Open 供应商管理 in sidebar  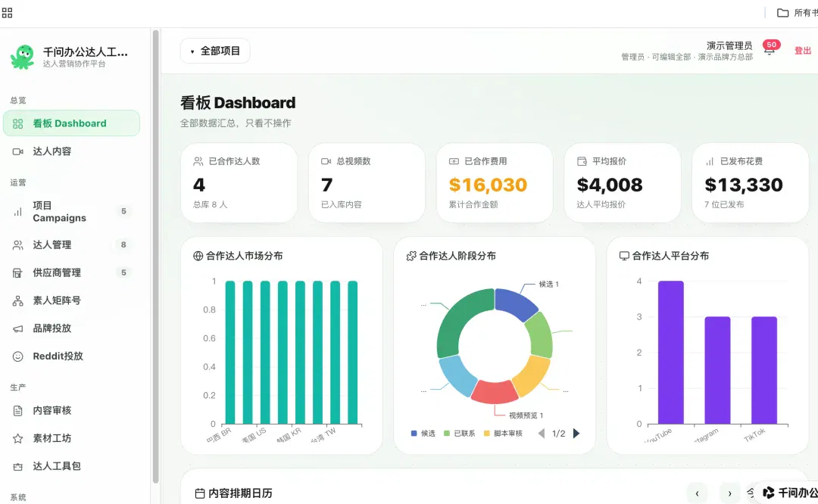coord(71,273)
